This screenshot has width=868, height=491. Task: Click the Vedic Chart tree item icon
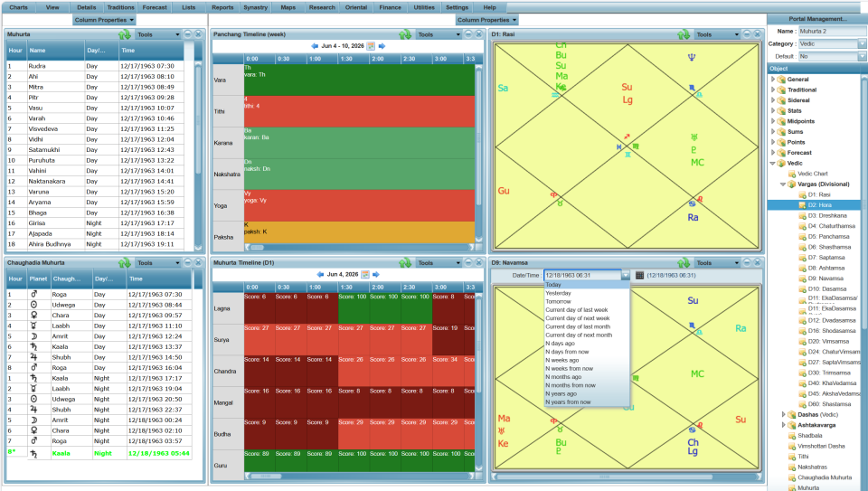(x=792, y=174)
